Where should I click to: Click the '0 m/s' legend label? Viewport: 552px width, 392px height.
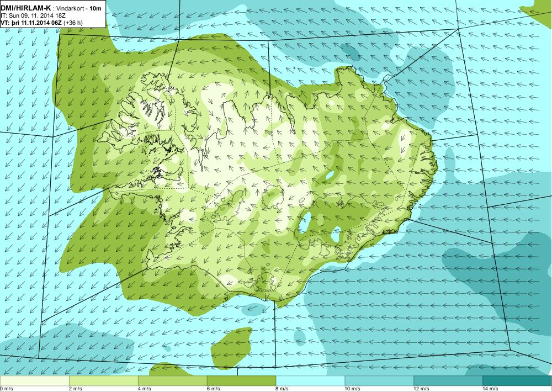pyautogui.click(x=6, y=389)
